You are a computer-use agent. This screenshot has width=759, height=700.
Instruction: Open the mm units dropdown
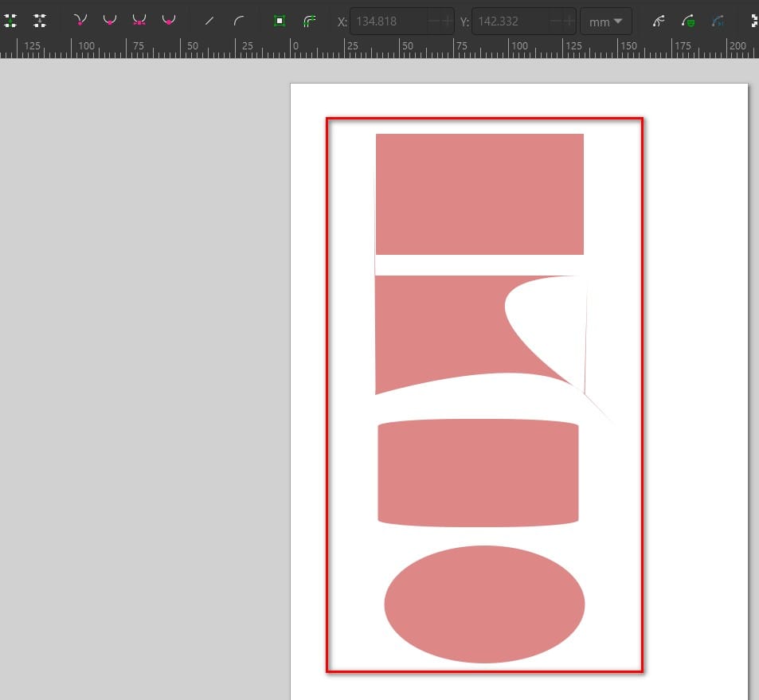coord(605,22)
